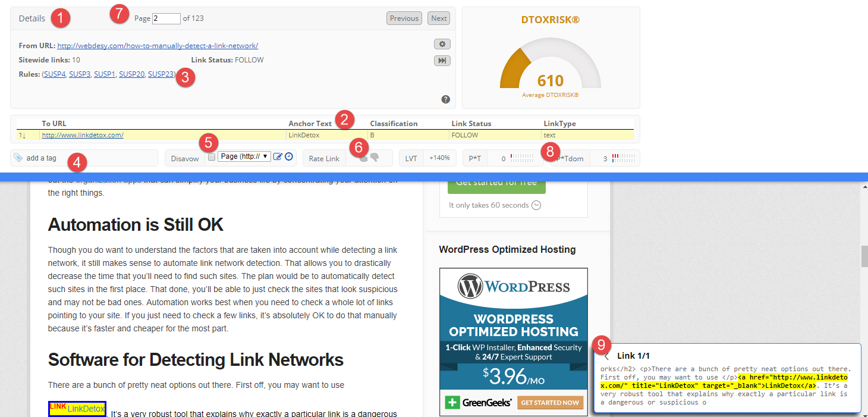This screenshot has height=417, width=868.
Task: Click the Link Status column header
Action: 471,124
